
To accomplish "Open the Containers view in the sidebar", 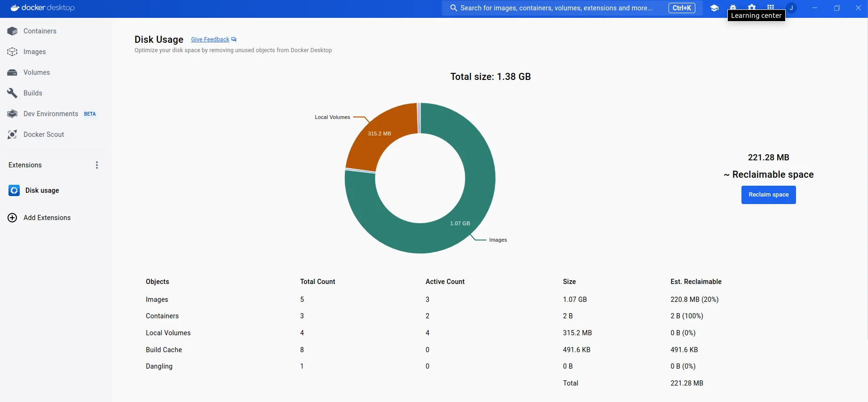I will pos(40,31).
